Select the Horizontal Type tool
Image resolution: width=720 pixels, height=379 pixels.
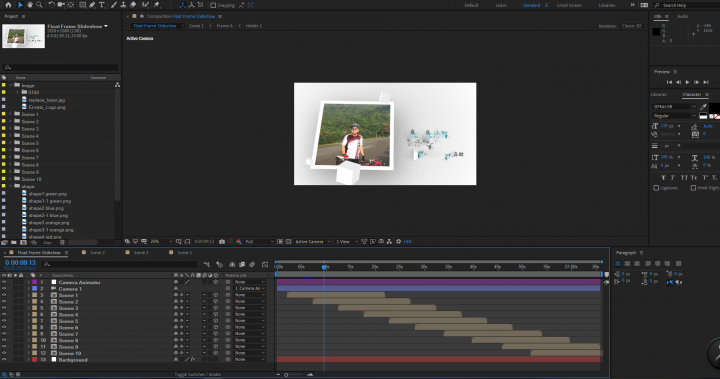pyautogui.click(x=101, y=5)
